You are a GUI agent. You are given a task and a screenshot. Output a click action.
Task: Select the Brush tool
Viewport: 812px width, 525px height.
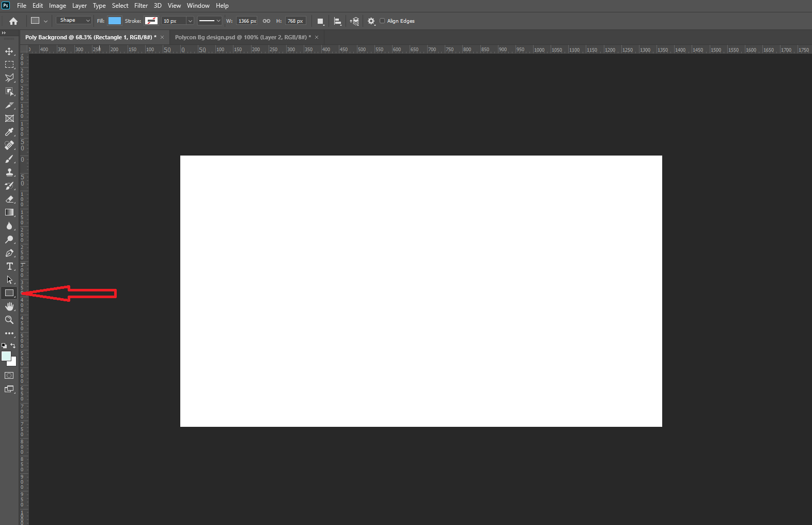(9, 159)
